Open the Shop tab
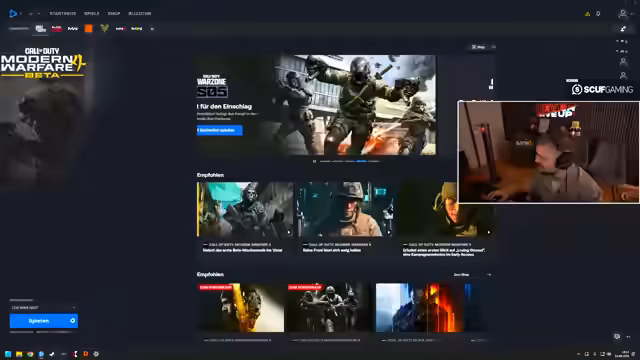 pyautogui.click(x=114, y=13)
